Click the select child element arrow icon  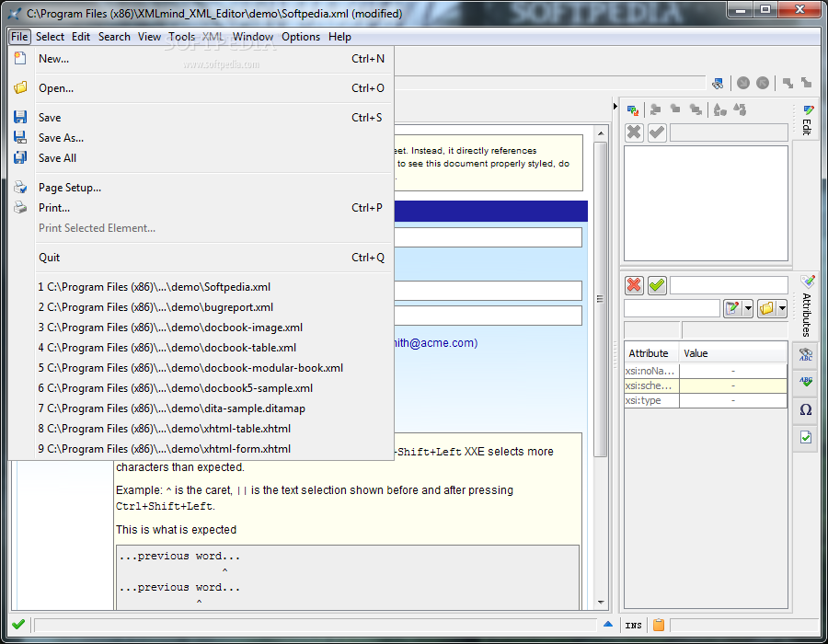743,83
